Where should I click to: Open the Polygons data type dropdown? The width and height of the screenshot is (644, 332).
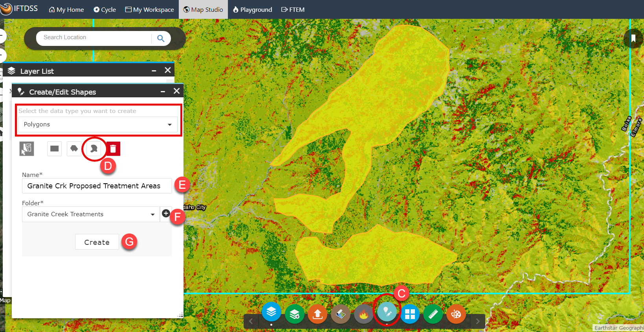pyautogui.click(x=98, y=124)
